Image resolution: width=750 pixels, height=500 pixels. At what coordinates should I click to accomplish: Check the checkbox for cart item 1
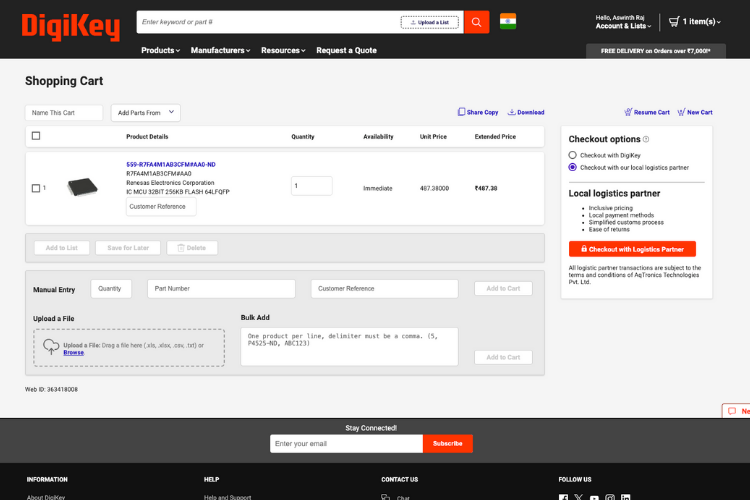(x=36, y=188)
